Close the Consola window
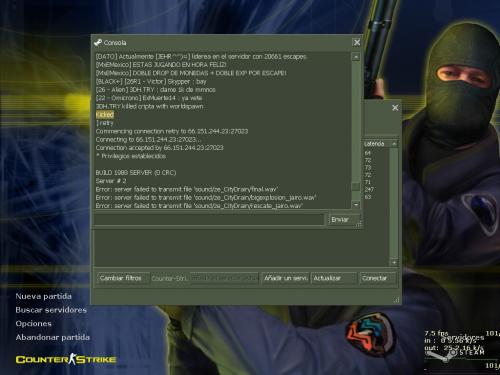500x375 pixels. click(357, 43)
